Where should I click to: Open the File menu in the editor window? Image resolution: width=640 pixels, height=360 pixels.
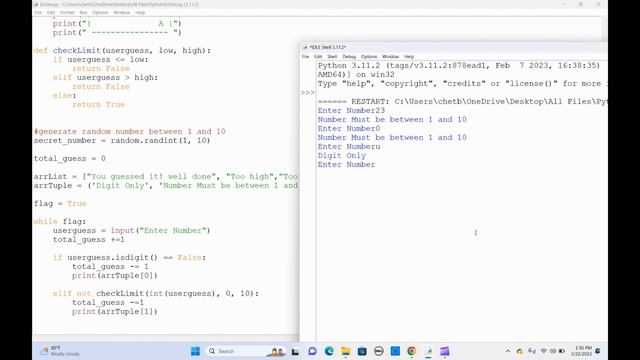pyautogui.click(x=38, y=13)
